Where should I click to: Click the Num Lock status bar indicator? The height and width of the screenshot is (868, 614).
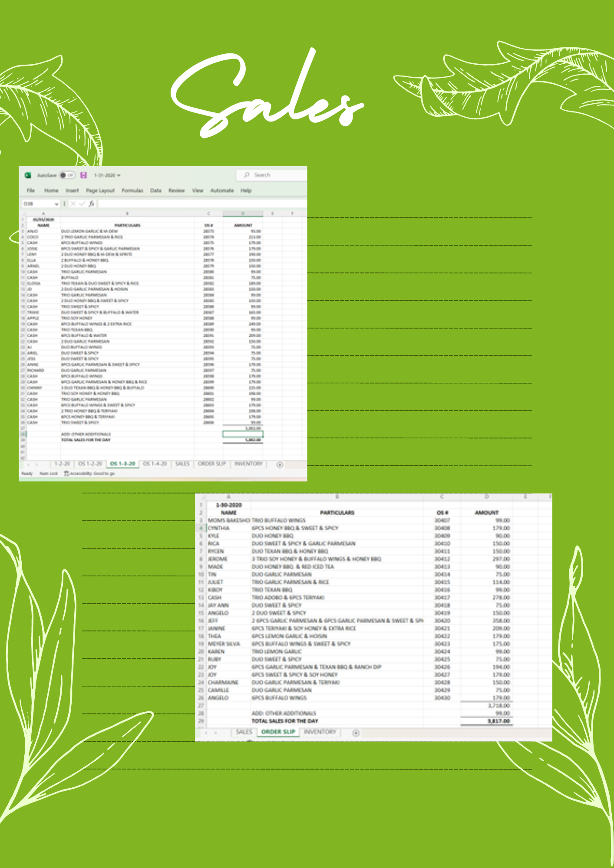pos(49,473)
